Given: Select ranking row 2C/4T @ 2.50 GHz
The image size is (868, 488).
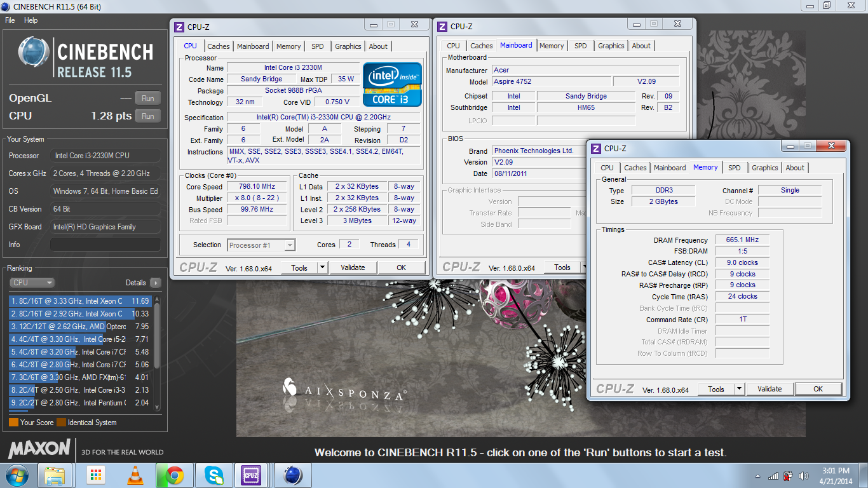Looking at the screenshot, I should pyautogui.click(x=79, y=390).
